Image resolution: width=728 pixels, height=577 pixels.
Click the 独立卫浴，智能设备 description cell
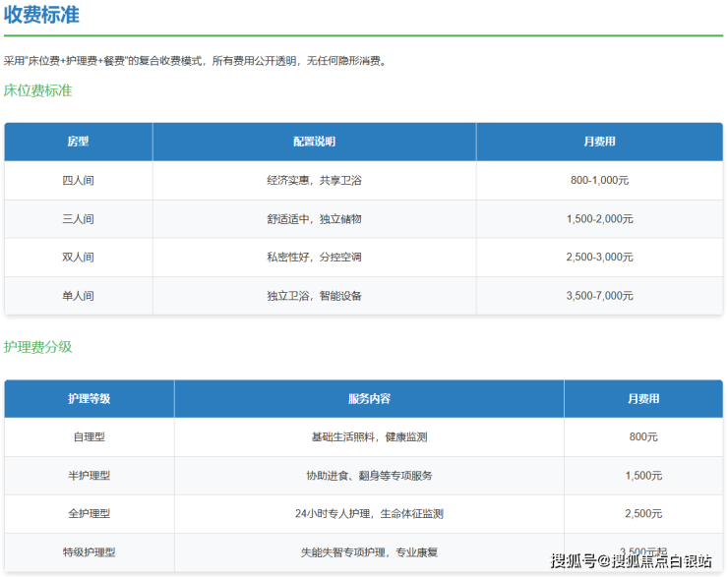pyautogui.click(x=314, y=296)
